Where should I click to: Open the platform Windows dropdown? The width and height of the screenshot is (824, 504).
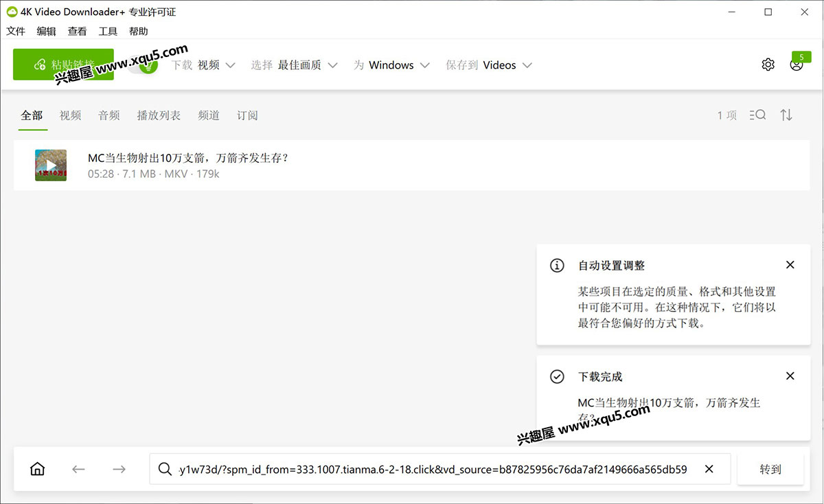pos(399,65)
